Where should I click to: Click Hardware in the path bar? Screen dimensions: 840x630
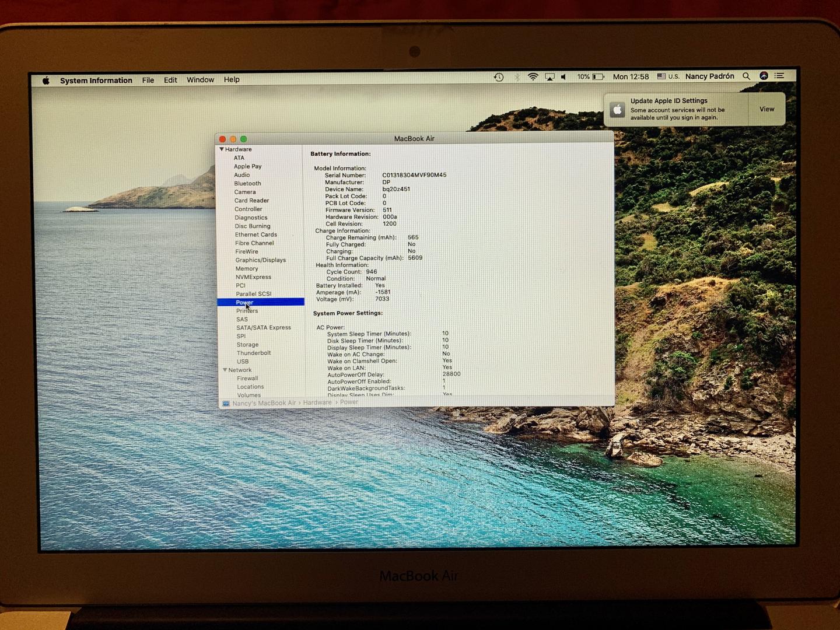click(317, 402)
